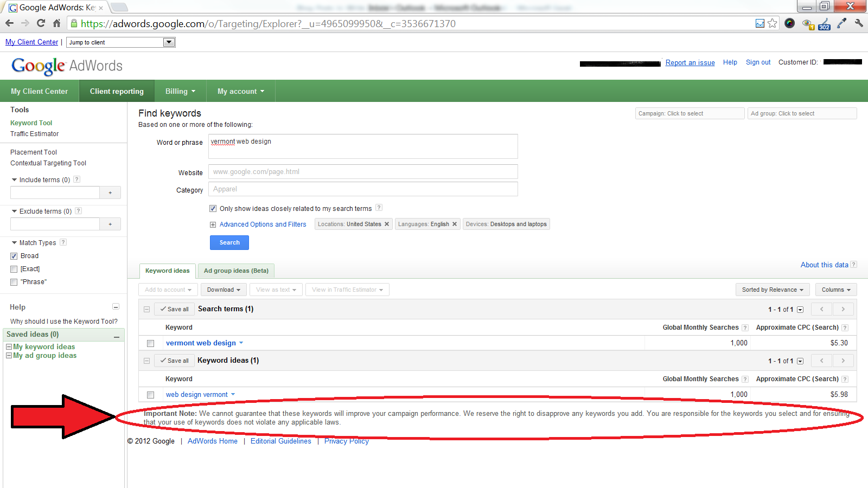
Task: Open Sorted by Relevance dropdown
Action: coord(773,290)
